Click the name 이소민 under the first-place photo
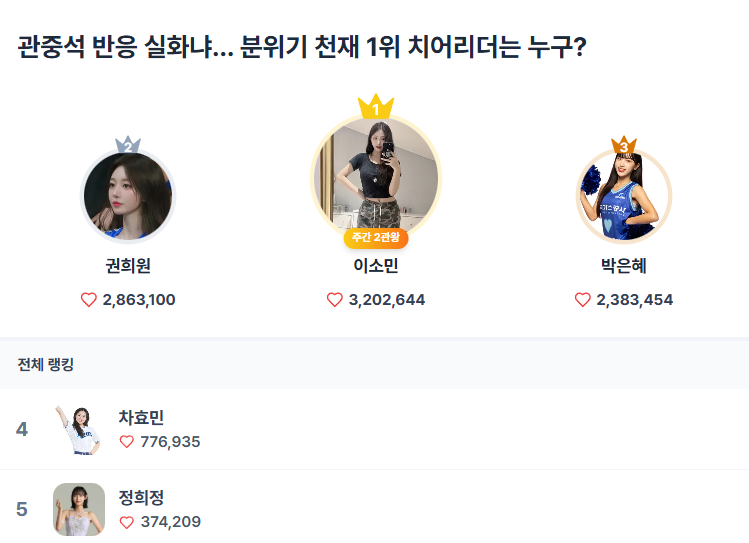 (376, 266)
